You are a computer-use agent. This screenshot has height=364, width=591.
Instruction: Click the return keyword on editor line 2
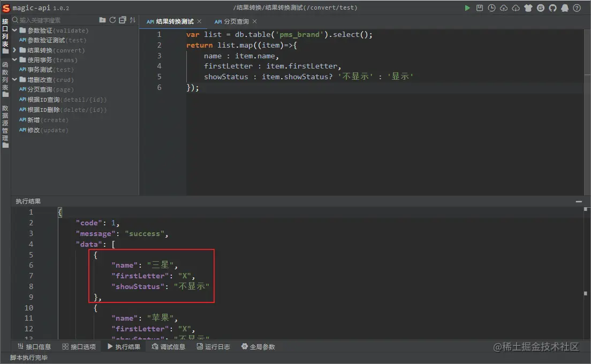pyautogui.click(x=199, y=45)
